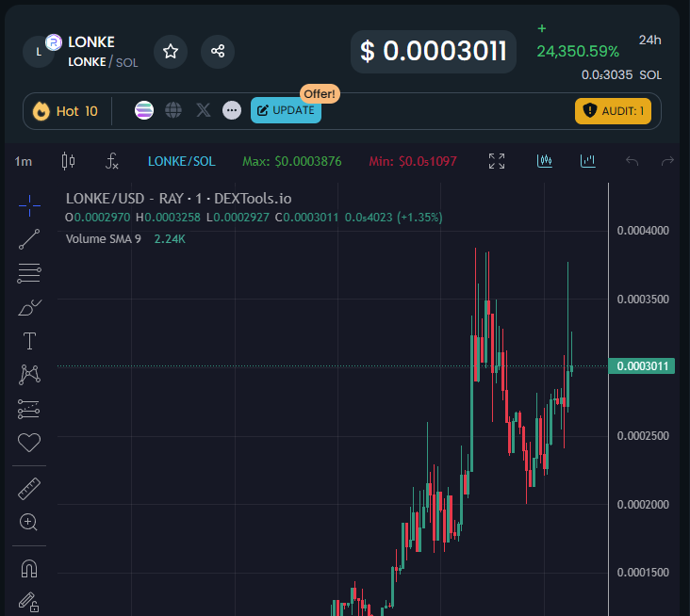Add LONKE to favorites with star icon
This screenshot has height=616, width=690.
pyautogui.click(x=171, y=52)
